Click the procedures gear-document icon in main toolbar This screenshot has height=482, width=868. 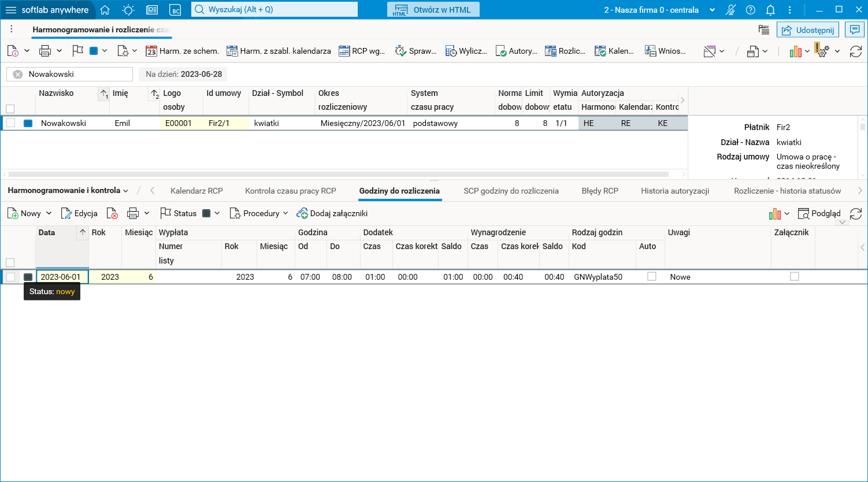123,51
